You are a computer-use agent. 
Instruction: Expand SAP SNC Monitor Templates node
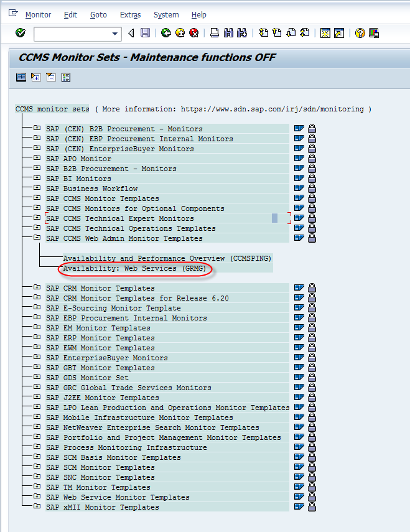[37, 477]
